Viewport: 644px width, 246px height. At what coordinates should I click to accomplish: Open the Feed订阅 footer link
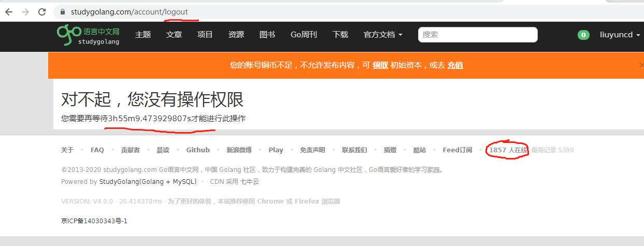[457, 150]
